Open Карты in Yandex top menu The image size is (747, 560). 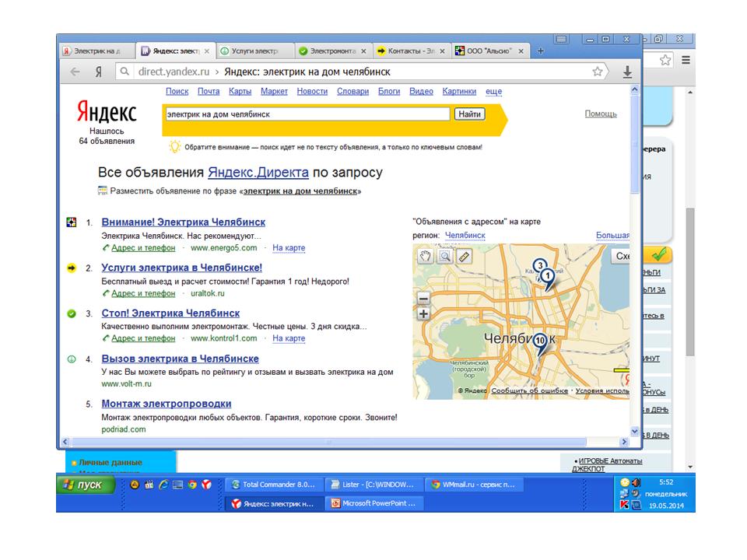coord(240,92)
